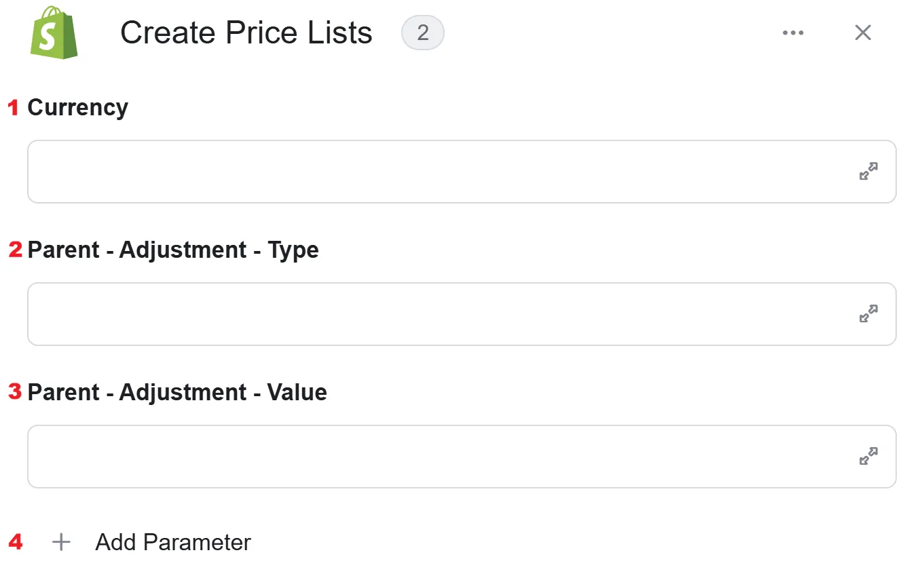The height and width of the screenshot is (578, 924).
Task: Expand the Parent - Adjustment - Type field editor
Action: click(868, 314)
